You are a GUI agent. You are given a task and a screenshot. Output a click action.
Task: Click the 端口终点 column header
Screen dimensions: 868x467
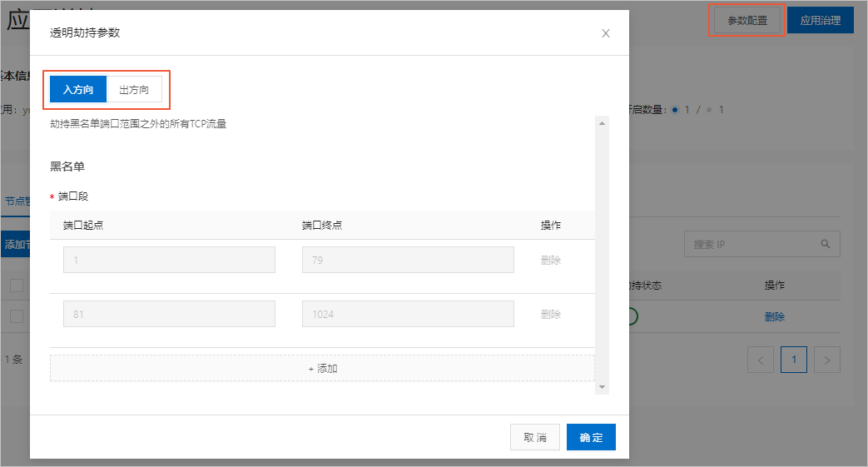322,226
